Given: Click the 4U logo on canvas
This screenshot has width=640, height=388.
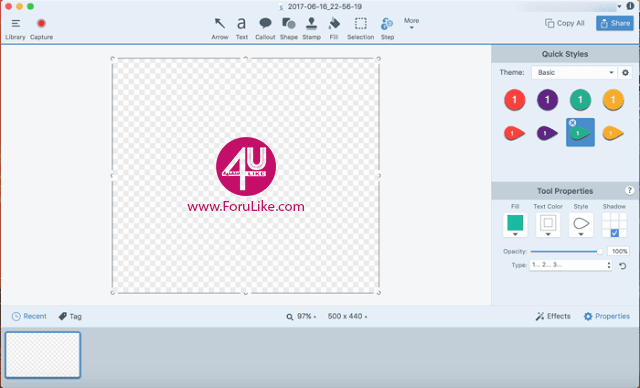Looking at the screenshot, I should tap(246, 166).
